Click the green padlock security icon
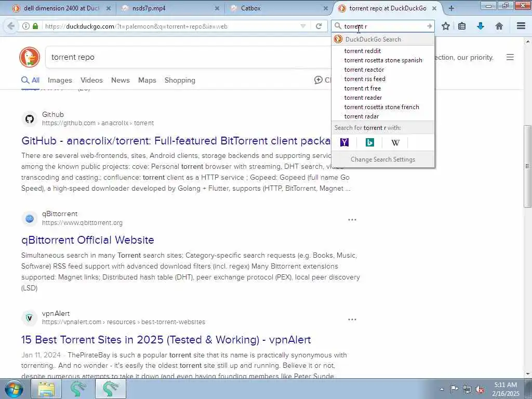The image size is (532, 399). pos(35,26)
